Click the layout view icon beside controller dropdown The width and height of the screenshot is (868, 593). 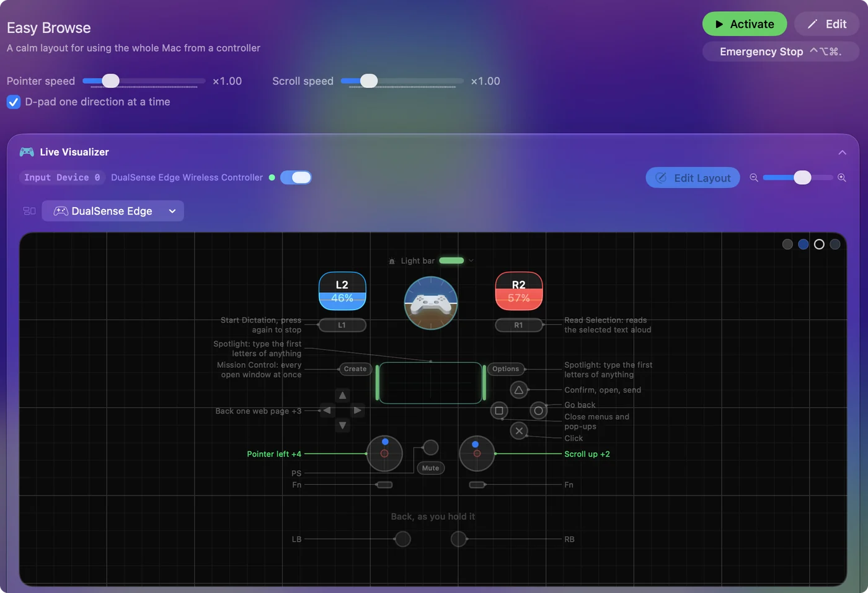[29, 211]
